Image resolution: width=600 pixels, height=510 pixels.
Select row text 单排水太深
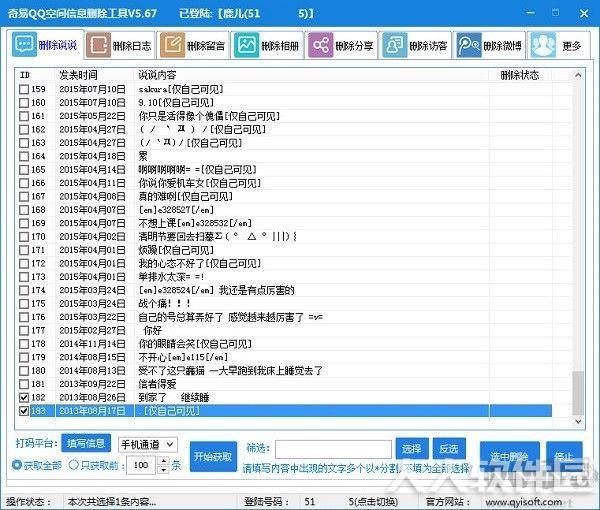click(x=162, y=277)
